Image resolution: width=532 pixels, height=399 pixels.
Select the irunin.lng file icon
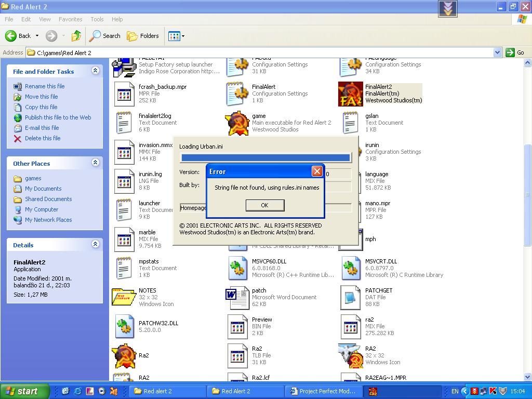[x=124, y=181]
